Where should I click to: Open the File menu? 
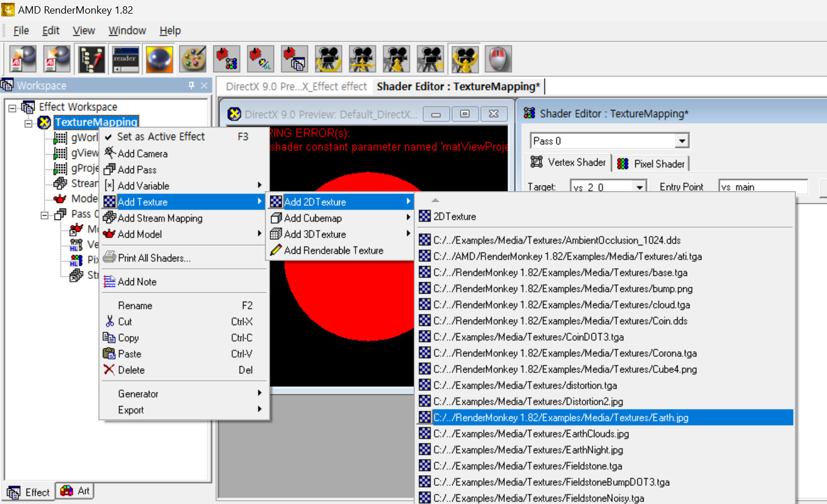[21, 31]
